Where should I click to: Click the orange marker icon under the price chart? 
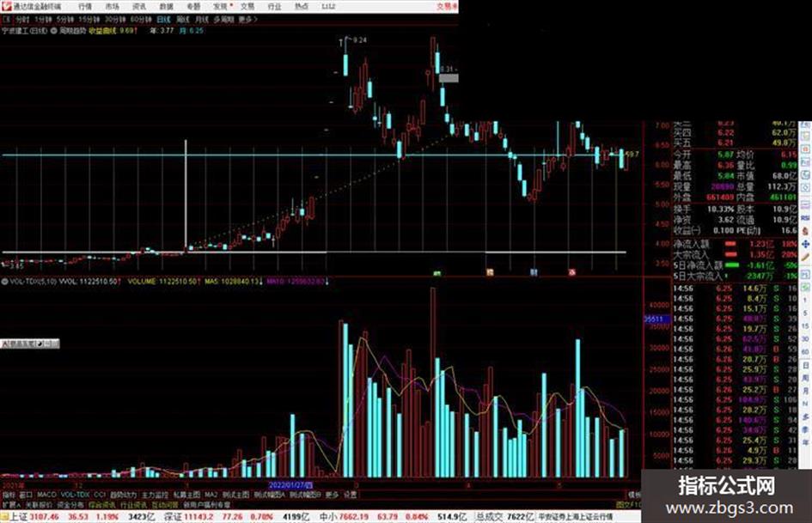pyautogui.click(x=490, y=272)
